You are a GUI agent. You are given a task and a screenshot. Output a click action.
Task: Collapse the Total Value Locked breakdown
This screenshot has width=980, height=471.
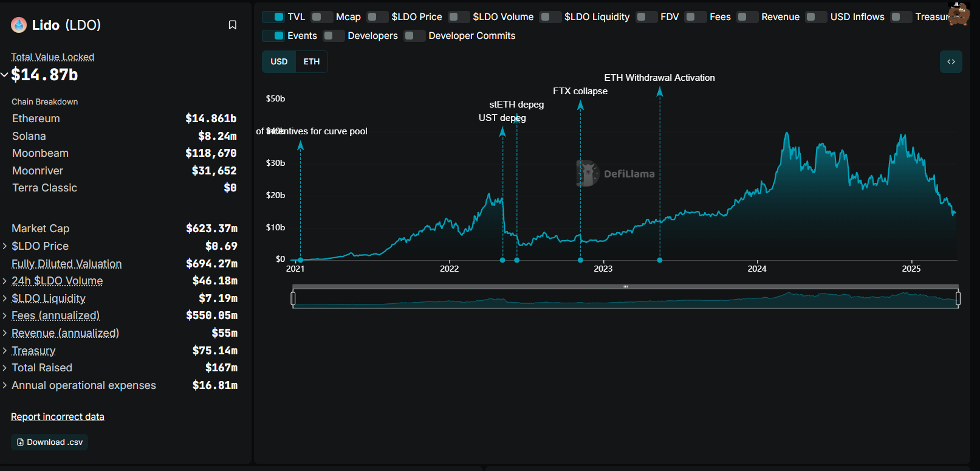pos(4,75)
